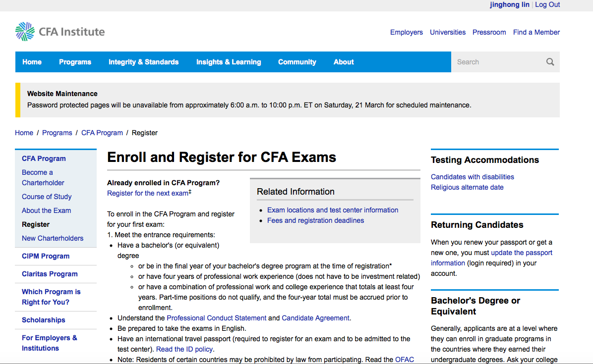Image resolution: width=593 pixels, height=364 pixels.
Task: Click Already enrolled in CFA Program? text
Action: (x=163, y=183)
